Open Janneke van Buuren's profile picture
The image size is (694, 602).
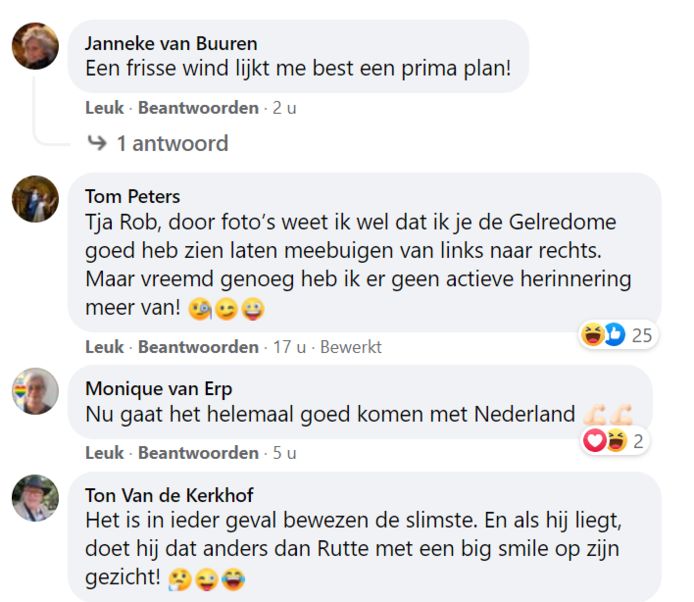(35, 45)
